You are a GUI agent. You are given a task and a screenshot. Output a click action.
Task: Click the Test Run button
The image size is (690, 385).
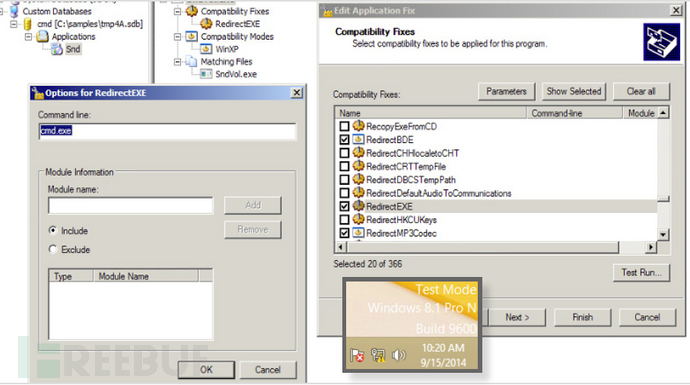641,272
